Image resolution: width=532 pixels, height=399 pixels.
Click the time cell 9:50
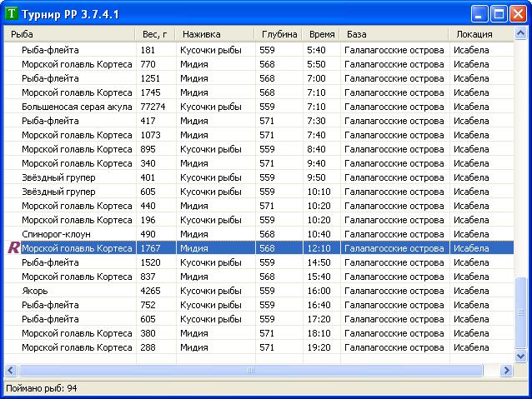(316, 177)
